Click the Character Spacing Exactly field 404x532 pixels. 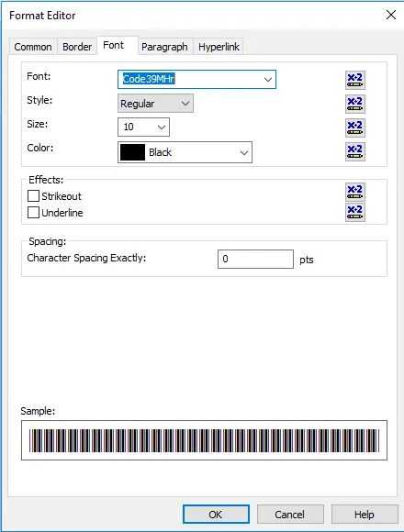pos(255,260)
